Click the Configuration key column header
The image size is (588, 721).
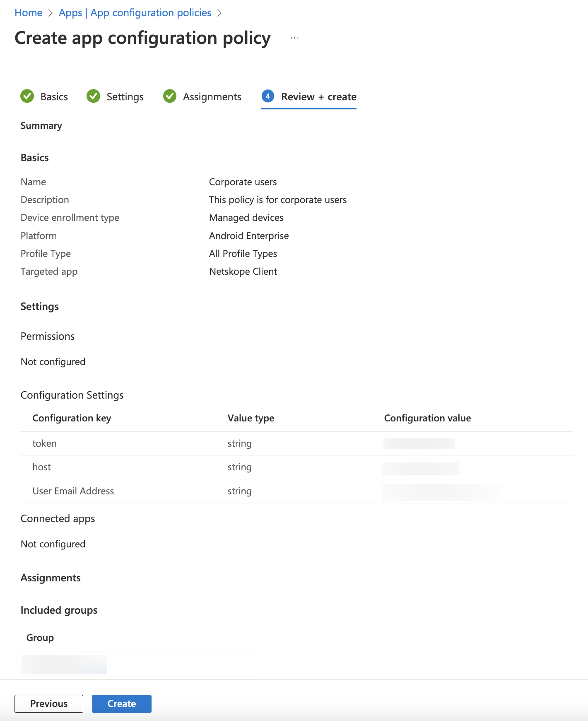click(x=72, y=418)
